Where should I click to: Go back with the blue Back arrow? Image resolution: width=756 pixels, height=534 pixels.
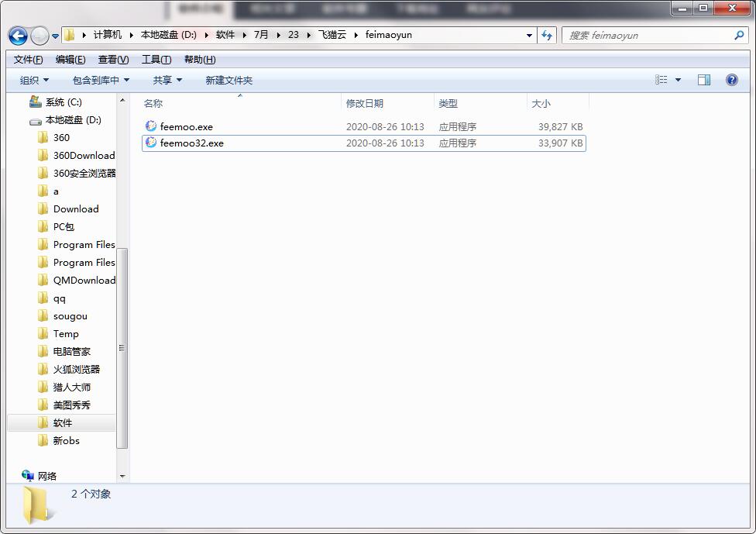[x=18, y=36]
